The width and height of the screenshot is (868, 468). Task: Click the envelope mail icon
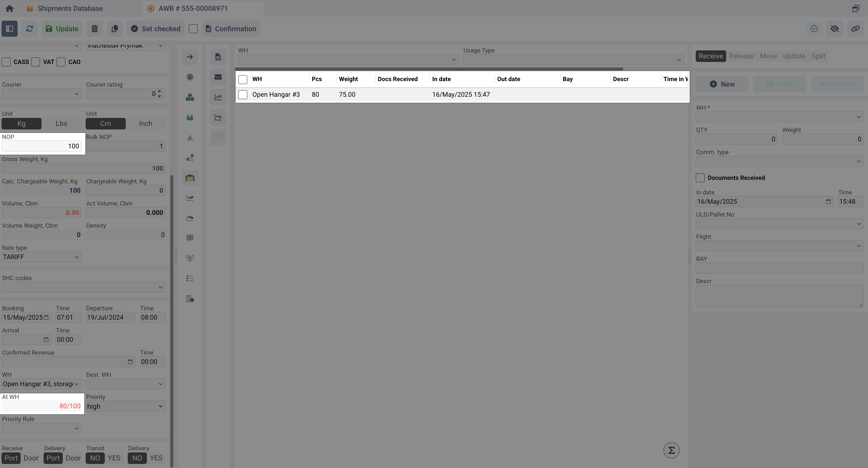(218, 77)
